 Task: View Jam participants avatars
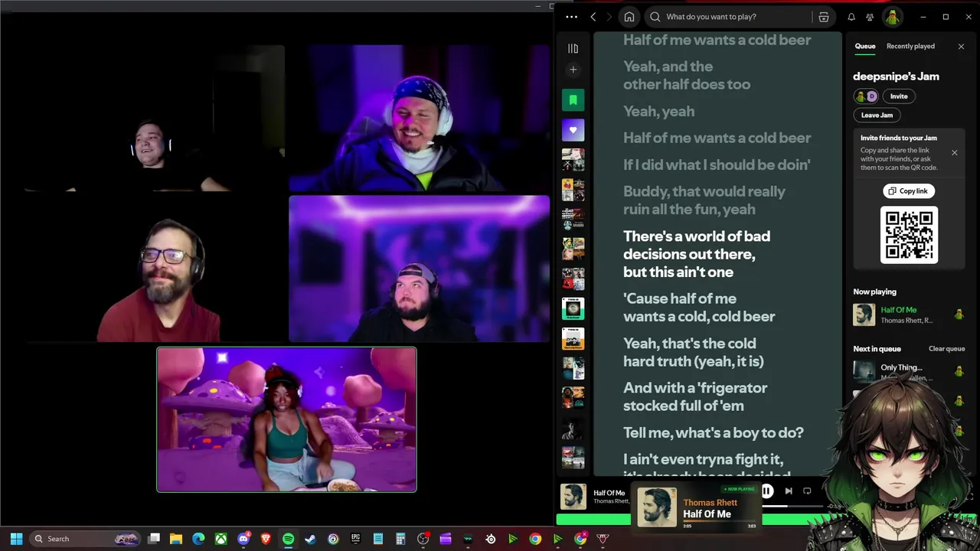point(866,96)
